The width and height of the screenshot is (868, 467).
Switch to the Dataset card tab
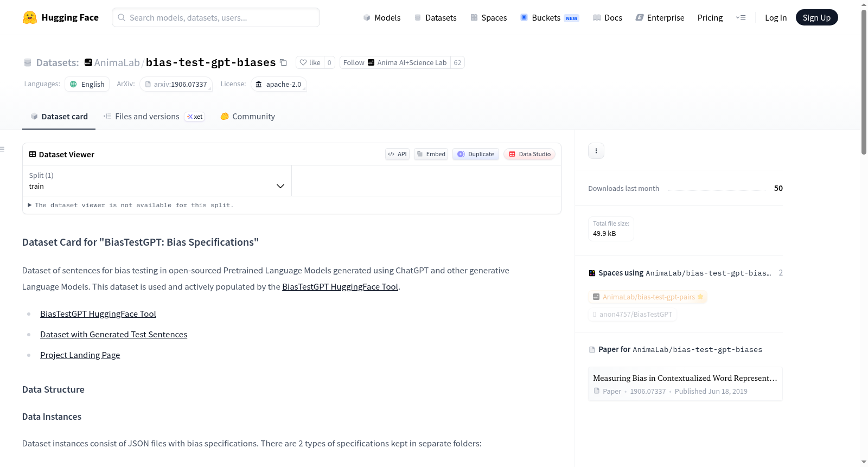[59, 117]
